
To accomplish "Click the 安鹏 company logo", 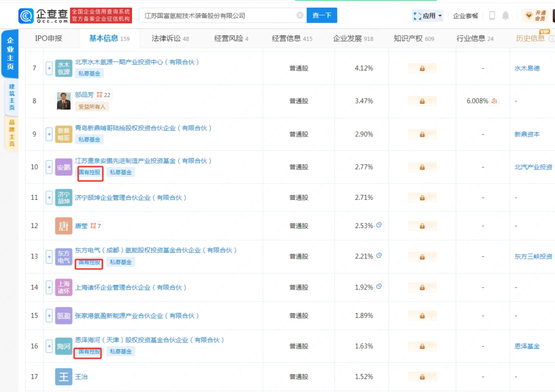I will pos(64,167).
